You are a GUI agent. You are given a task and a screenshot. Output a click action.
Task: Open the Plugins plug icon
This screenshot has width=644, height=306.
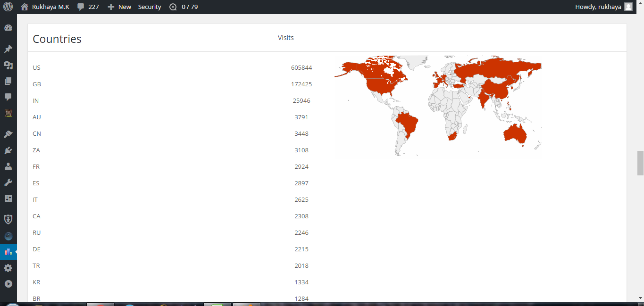click(x=8, y=150)
